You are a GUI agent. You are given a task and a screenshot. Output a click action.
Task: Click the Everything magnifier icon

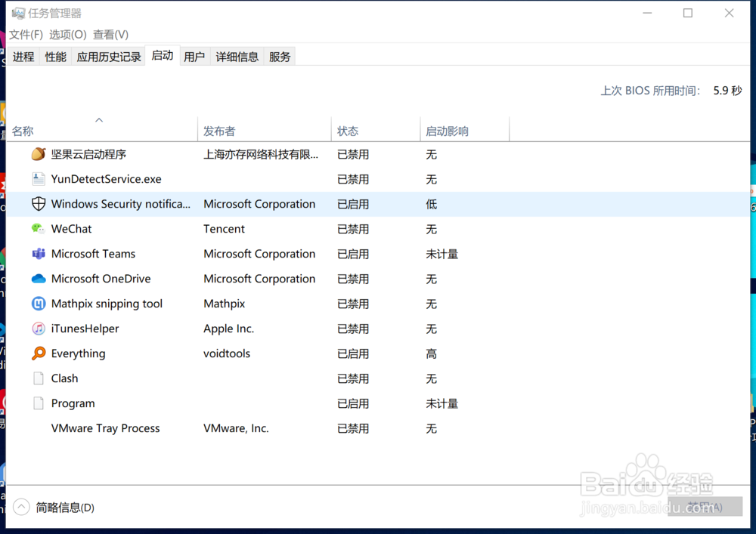pyautogui.click(x=39, y=353)
